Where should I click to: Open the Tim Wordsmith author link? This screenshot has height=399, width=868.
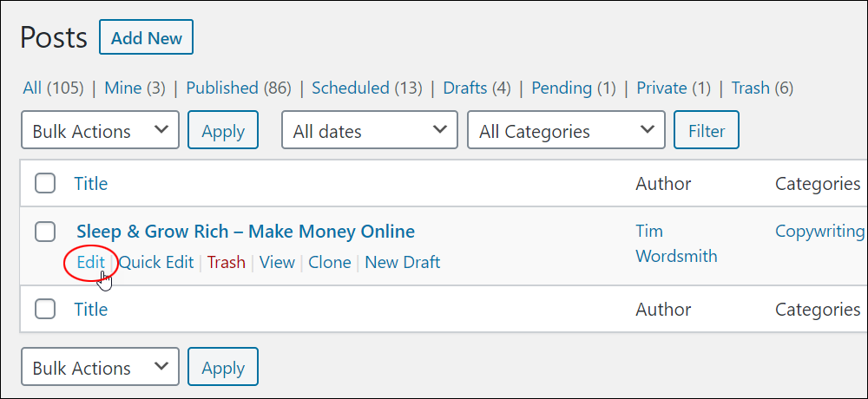(x=676, y=244)
